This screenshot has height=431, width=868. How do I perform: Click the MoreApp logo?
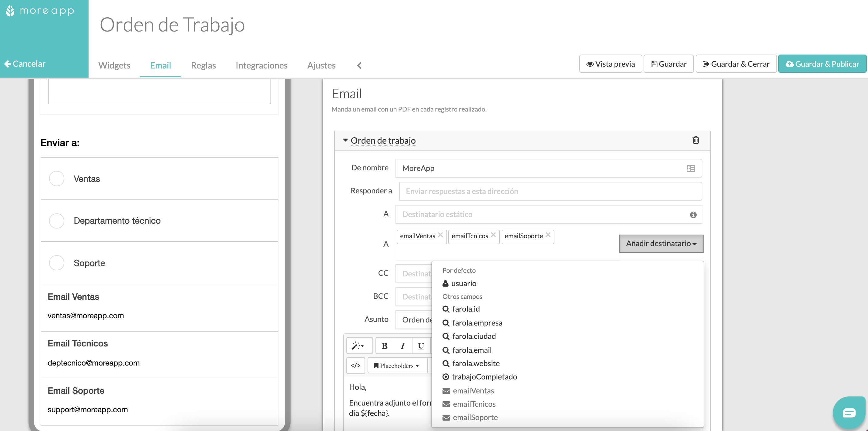(40, 11)
